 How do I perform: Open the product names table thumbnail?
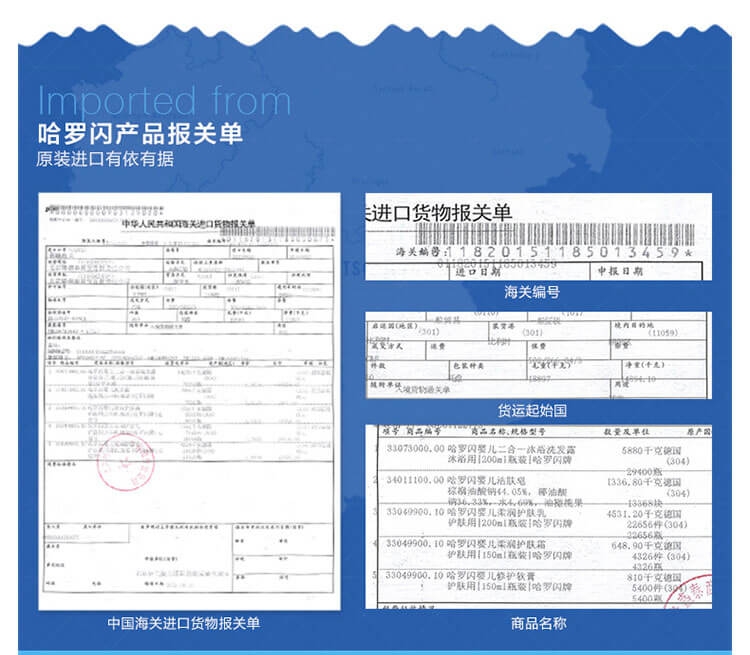pyautogui.click(x=537, y=515)
